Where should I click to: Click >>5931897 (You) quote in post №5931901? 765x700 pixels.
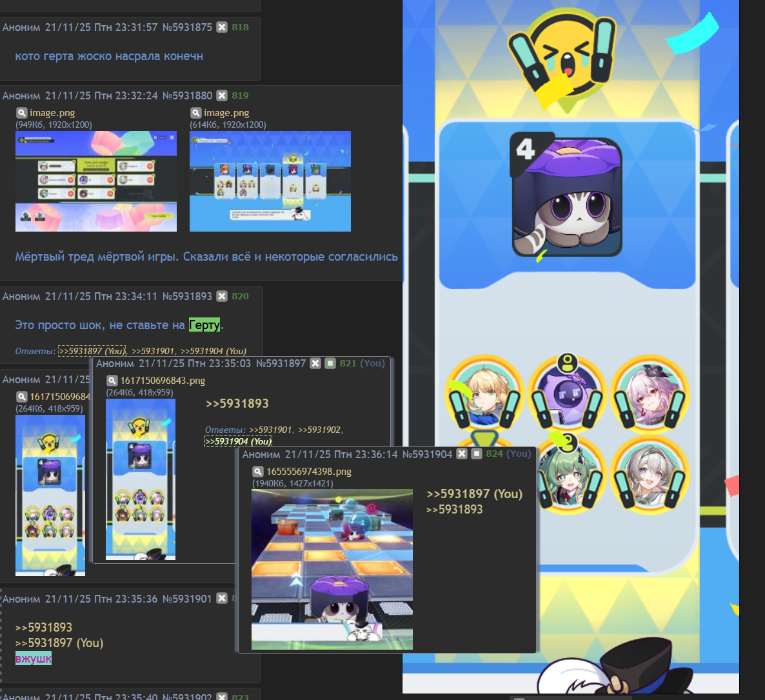coord(59,643)
